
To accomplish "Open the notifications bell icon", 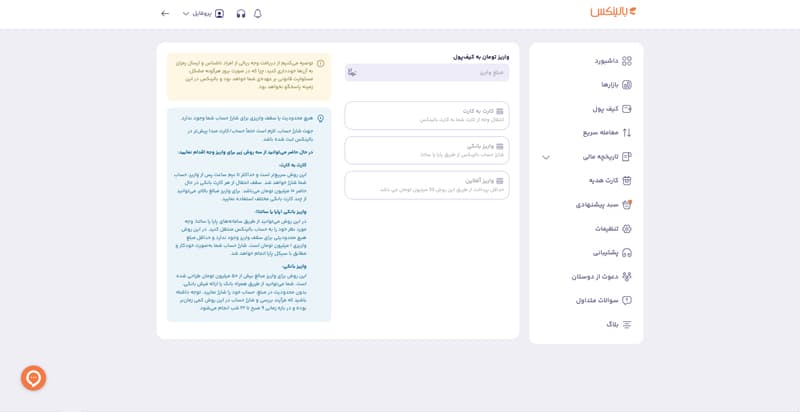I will pos(258,14).
